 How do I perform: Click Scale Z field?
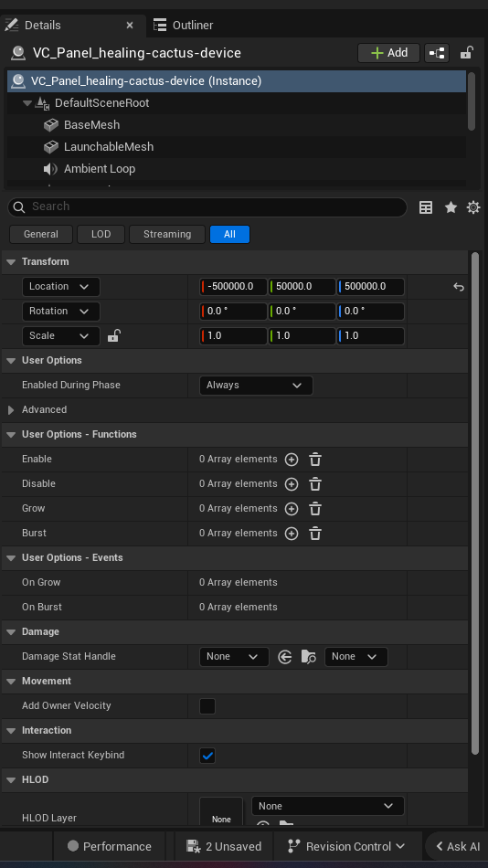371,335
